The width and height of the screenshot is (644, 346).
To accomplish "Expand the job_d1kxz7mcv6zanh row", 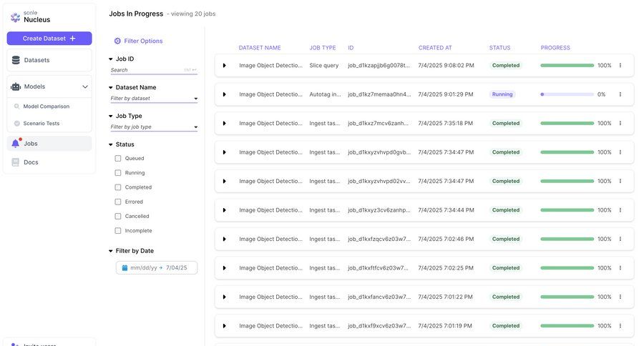I will point(224,123).
